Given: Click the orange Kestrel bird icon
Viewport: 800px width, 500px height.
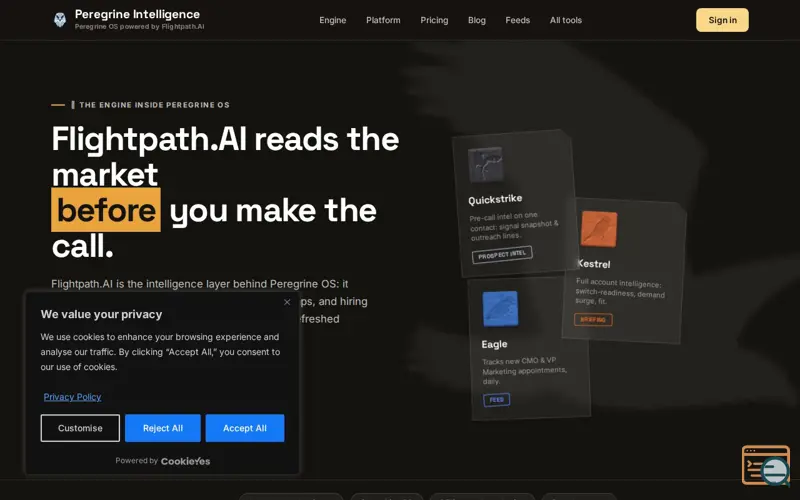Looking at the screenshot, I should pos(599,229).
